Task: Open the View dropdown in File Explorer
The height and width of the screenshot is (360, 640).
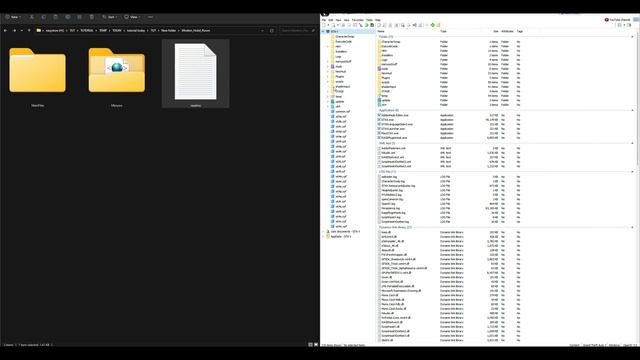Action: (132, 17)
